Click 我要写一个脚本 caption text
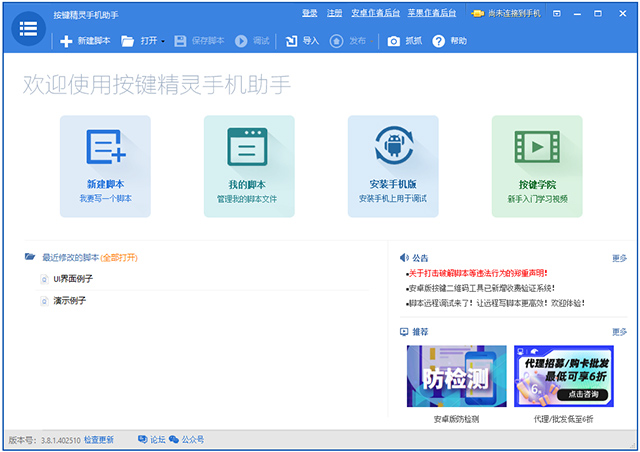The width and height of the screenshot is (640, 452). (105, 198)
